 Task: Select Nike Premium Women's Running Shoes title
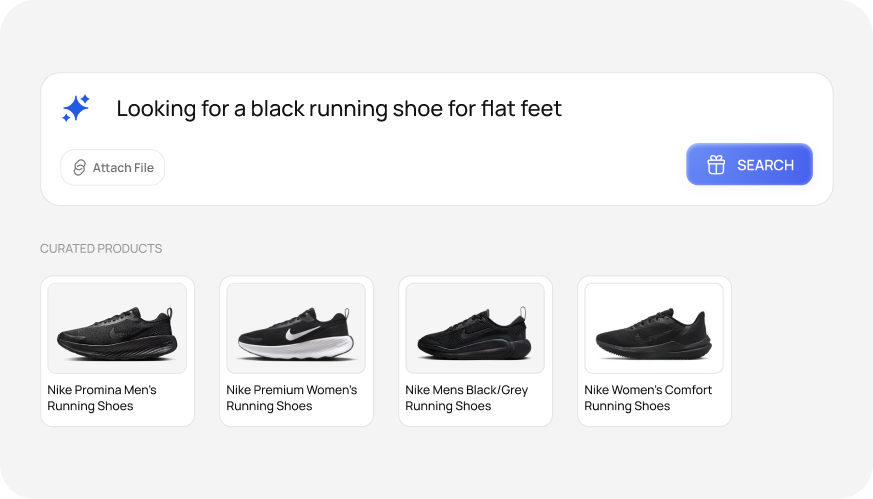point(292,398)
